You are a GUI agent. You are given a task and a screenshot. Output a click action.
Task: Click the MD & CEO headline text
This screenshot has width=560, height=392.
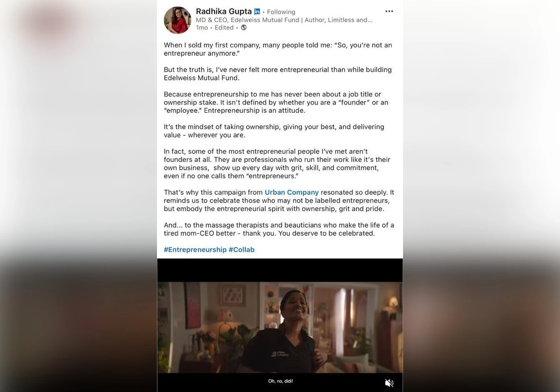[x=284, y=20]
